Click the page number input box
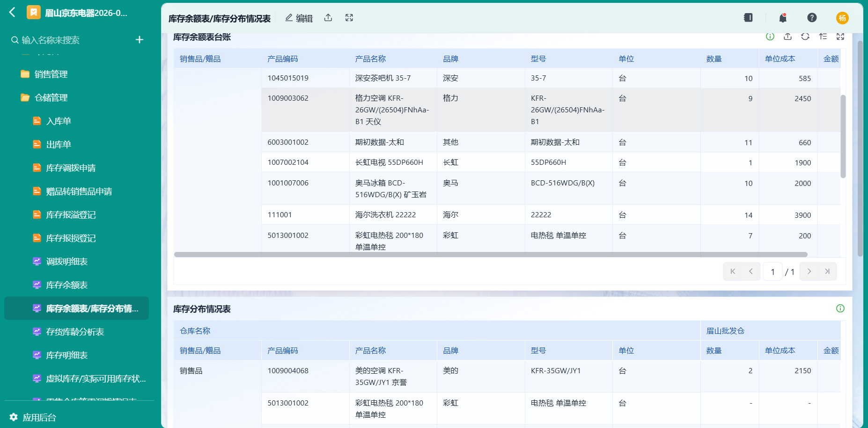868x428 pixels. pos(772,272)
